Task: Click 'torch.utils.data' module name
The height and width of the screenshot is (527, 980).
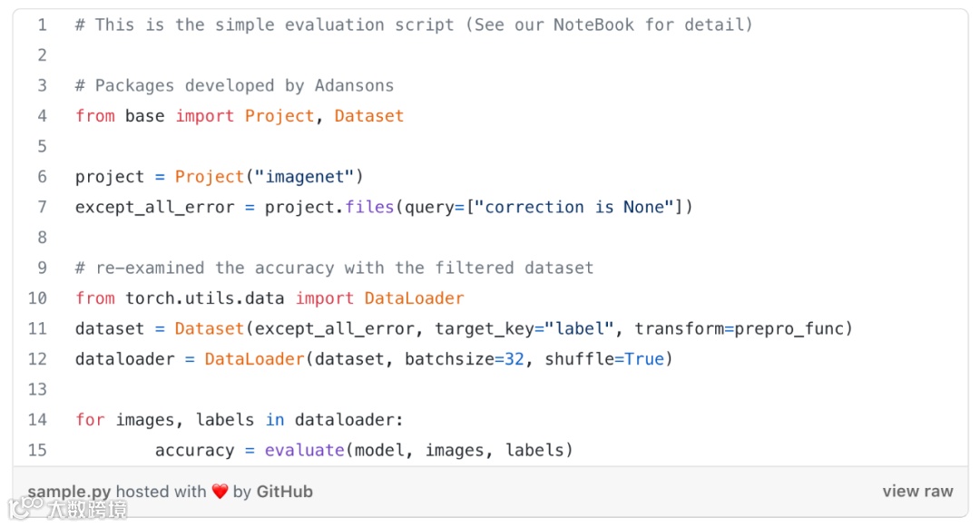Action: pos(205,298)
